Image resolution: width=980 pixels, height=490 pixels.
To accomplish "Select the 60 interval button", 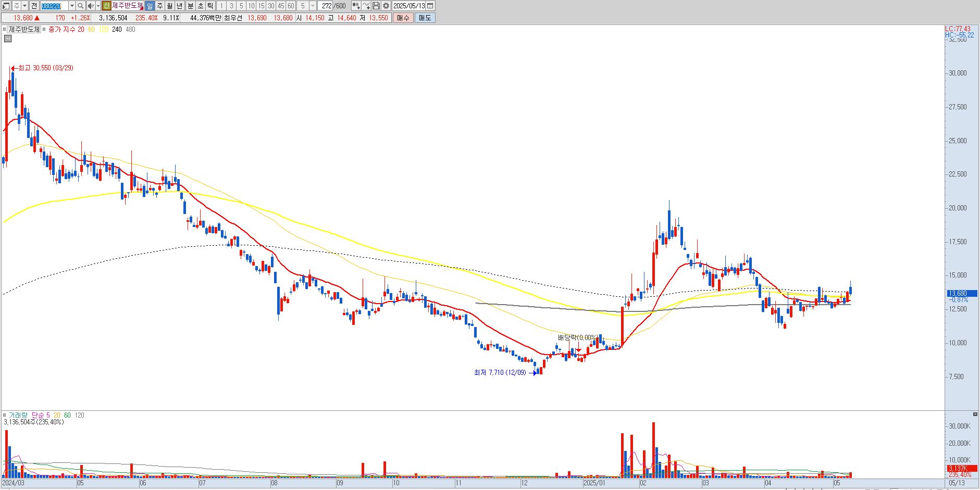I will coord(291,6).
